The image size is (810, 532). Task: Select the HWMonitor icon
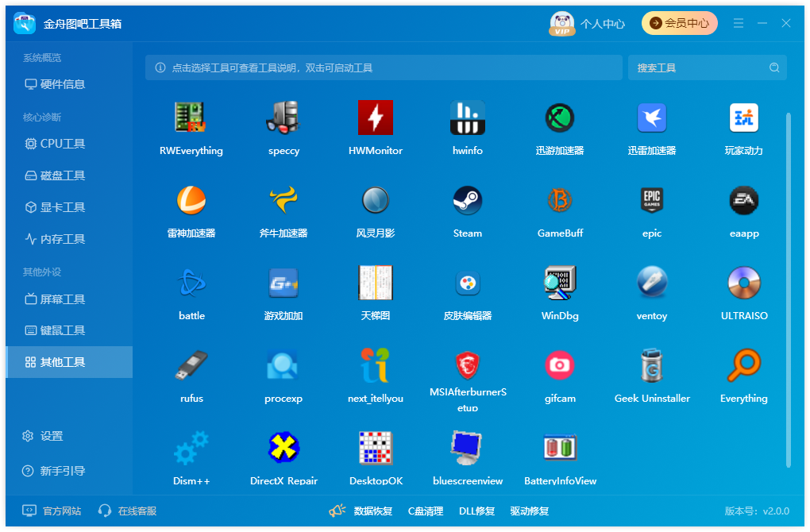coord(376,118)
